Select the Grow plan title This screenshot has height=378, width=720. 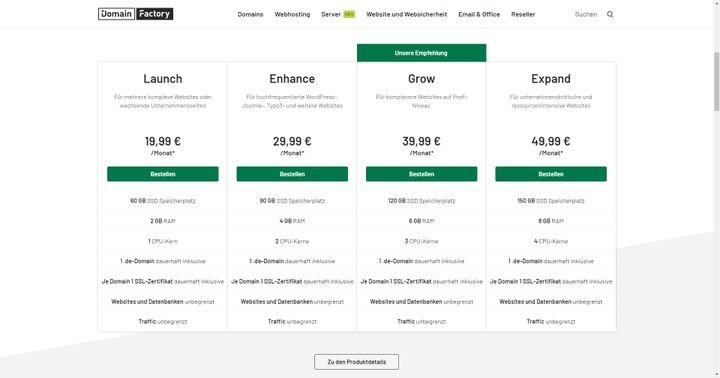[x=422, y=79]
